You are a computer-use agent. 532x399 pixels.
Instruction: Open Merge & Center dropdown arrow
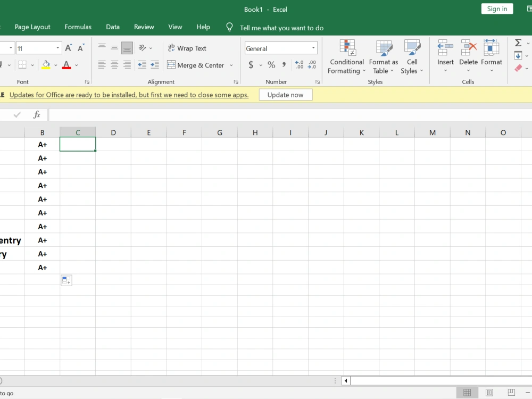click(231, 65)
